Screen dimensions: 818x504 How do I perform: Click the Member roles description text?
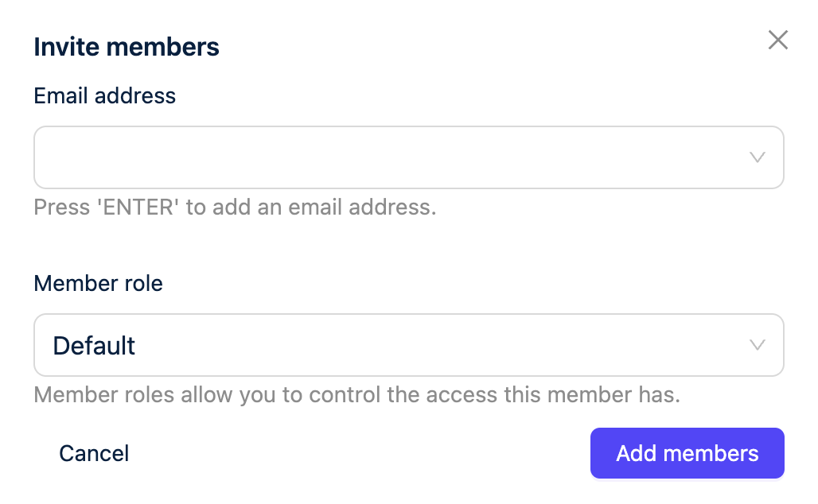point(356,395)
